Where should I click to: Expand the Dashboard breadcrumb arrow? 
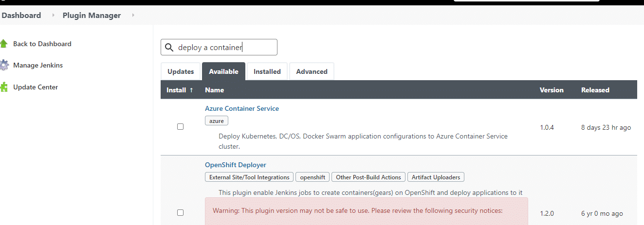point(54,16)
